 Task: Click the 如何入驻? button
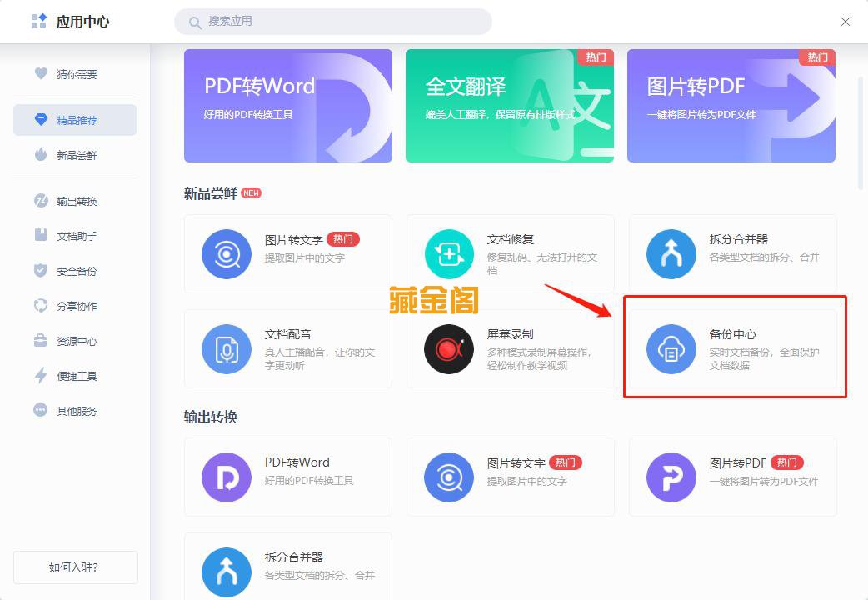(x=75, y=567)
